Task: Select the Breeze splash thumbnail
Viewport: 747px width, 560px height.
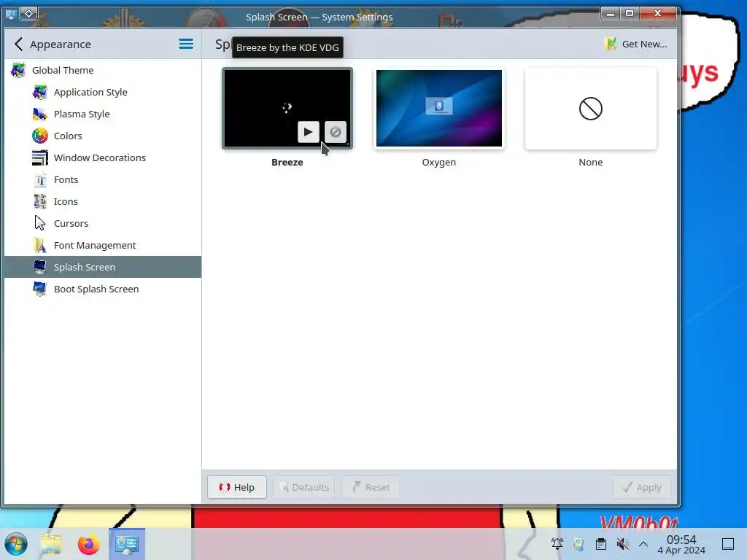Action: [x=287, y=109]
